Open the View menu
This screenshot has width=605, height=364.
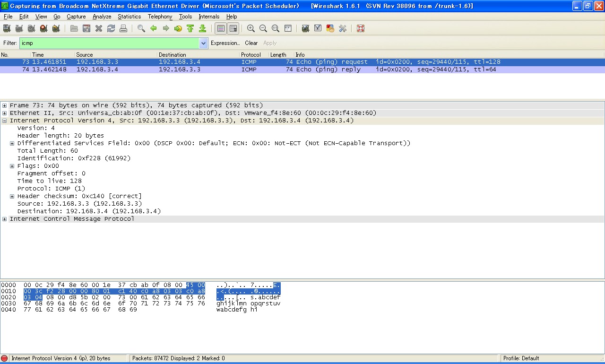(41, 17)
